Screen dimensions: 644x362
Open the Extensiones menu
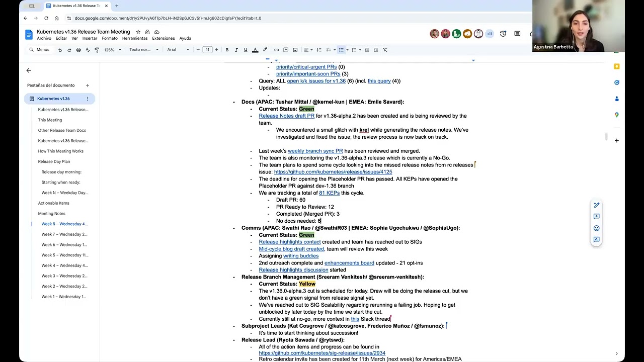tap(164, 38)
